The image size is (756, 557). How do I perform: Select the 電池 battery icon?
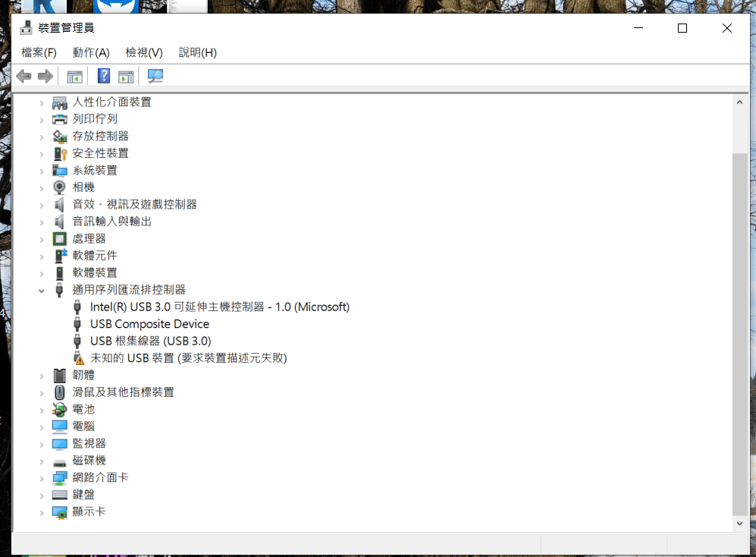59,409
